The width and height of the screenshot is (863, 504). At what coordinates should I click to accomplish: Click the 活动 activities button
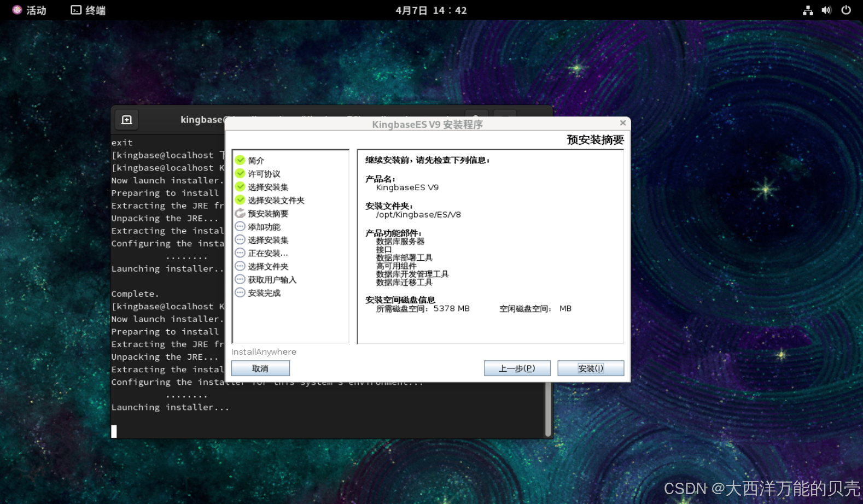click(30, 10)
